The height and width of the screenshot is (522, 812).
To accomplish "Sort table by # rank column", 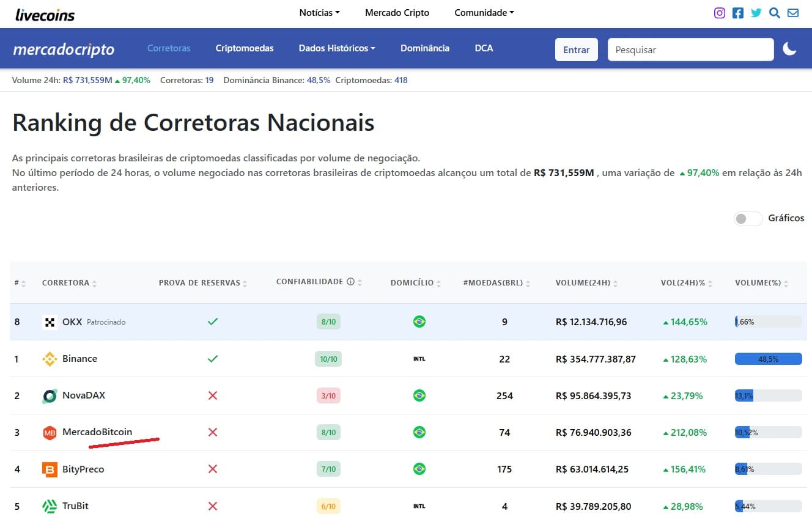I will (x=20, y=283).
